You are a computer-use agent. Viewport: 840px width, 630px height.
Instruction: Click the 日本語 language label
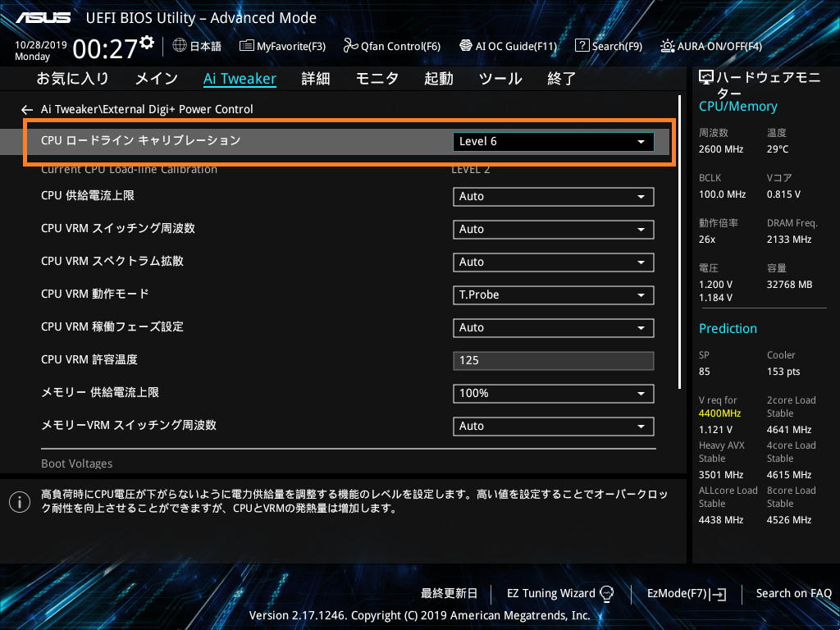click(206, 47)
